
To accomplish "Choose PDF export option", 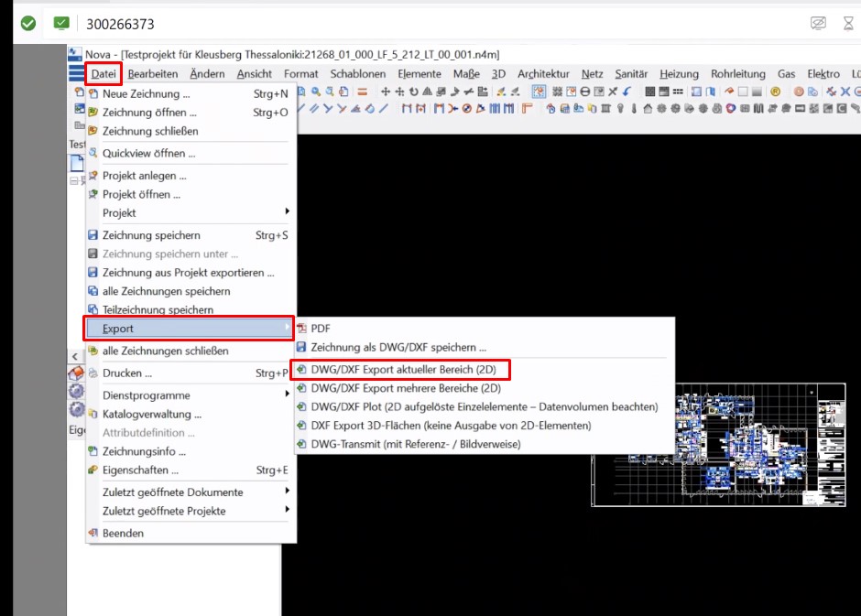I will tap(484, 329).
